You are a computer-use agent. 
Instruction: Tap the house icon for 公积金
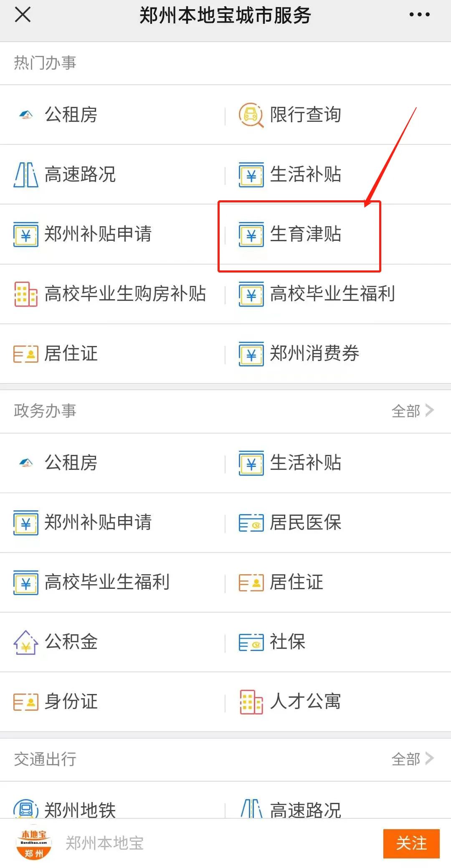tap(26, 642)
